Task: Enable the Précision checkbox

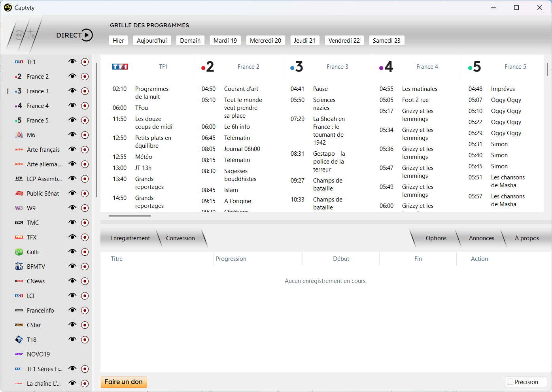Action: tap(510, 382)
